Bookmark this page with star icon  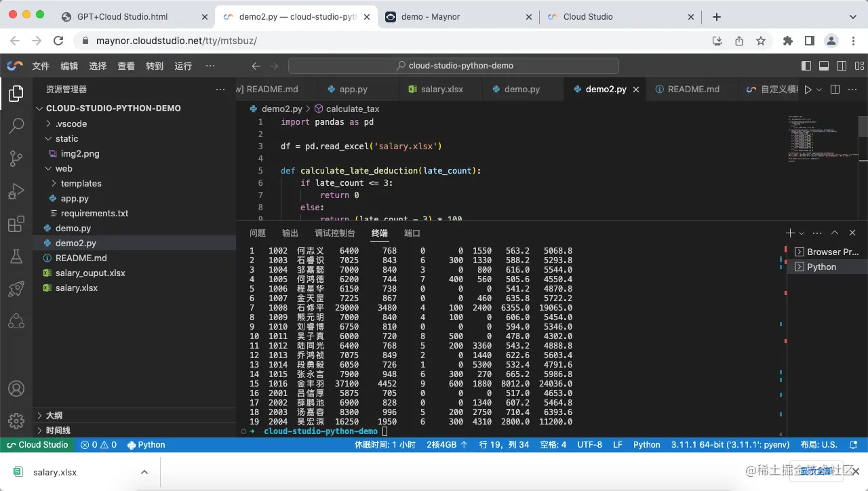(761, 41)
